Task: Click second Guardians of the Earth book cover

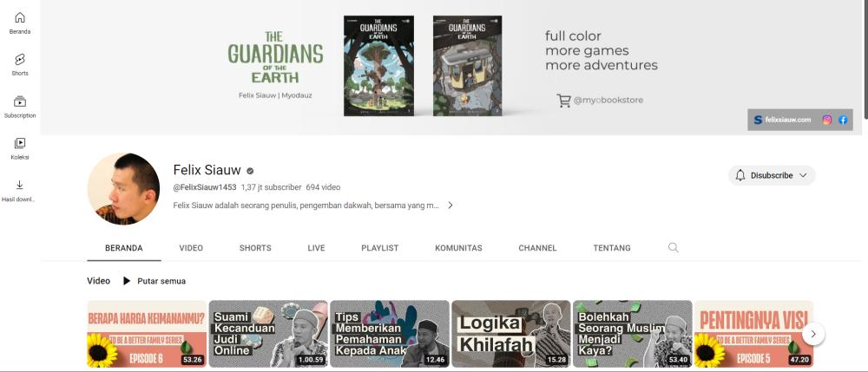Action: [x=468, y=66]
